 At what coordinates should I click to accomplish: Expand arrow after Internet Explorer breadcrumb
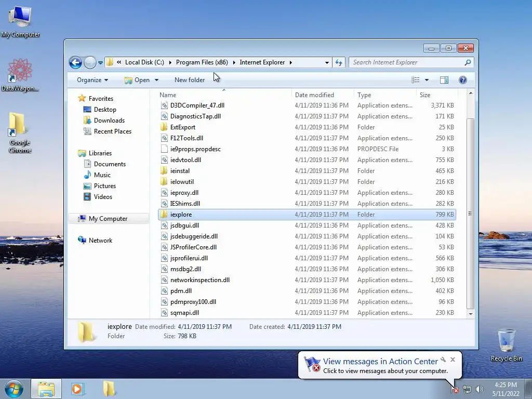click(291, 62)
